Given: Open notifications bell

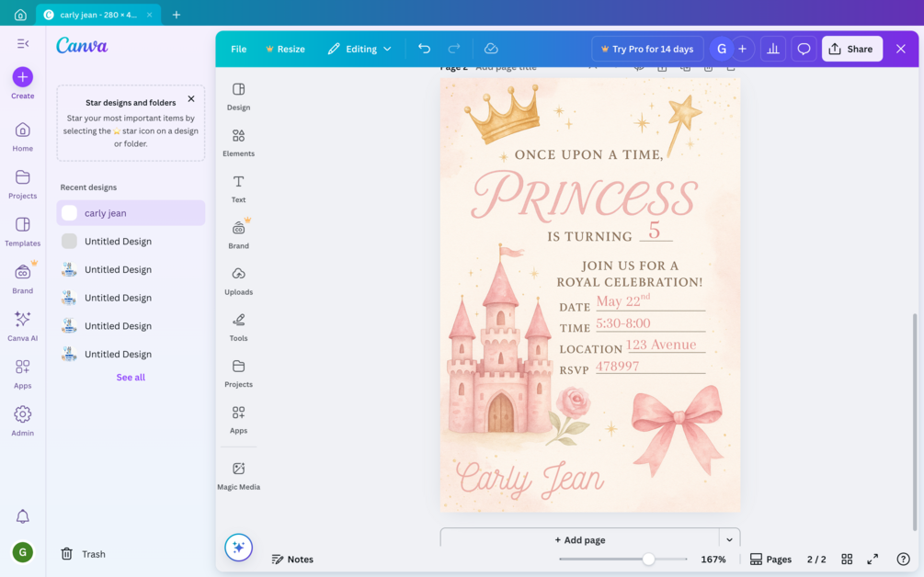Looking at the screenshot, I should point(22,516).
